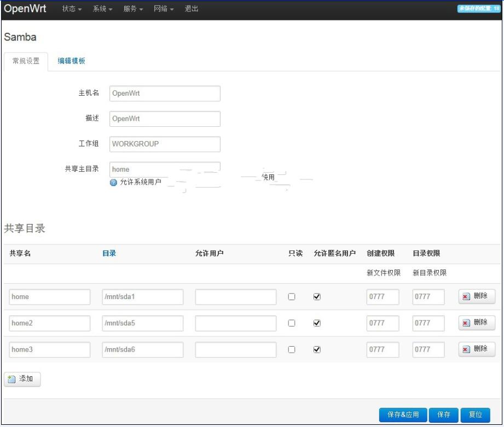Expand the 服务 dropdown menu
504x427 pixels.
(133, 9)
